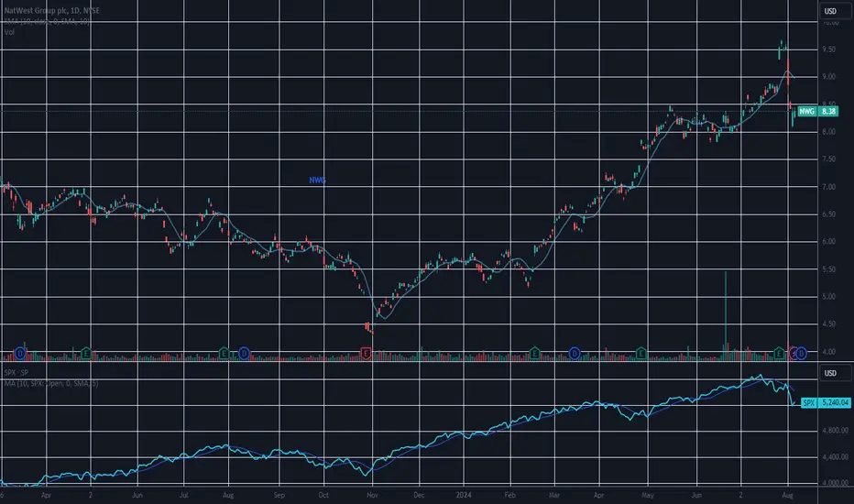Open the late July 2024 earnings marker

[x=780, y=354]
